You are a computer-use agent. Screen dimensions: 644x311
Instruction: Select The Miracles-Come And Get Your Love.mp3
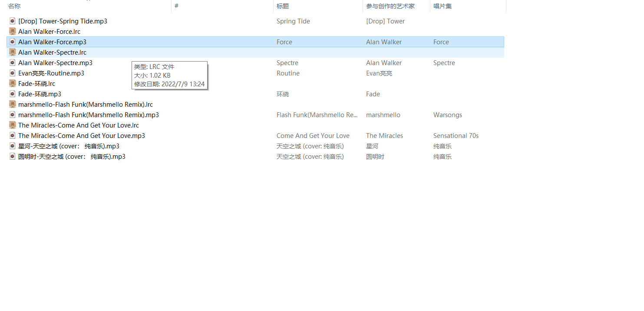(82, 135)
